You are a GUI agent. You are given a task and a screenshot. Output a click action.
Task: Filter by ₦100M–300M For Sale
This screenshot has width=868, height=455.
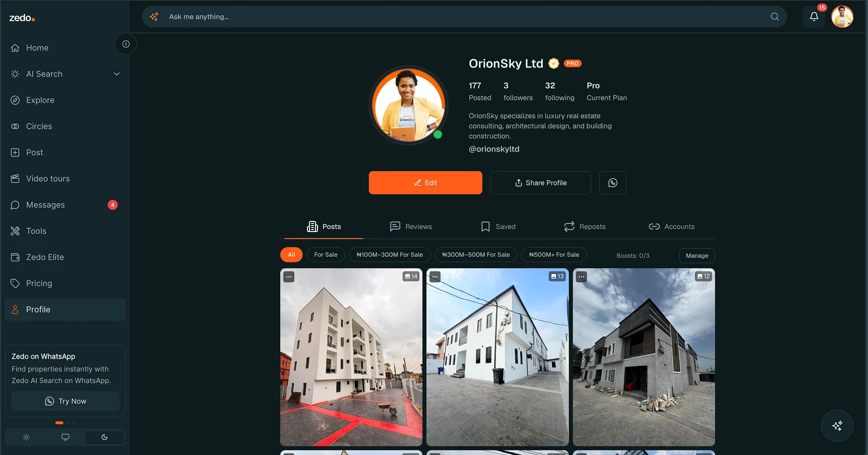[x=389, y=255]
